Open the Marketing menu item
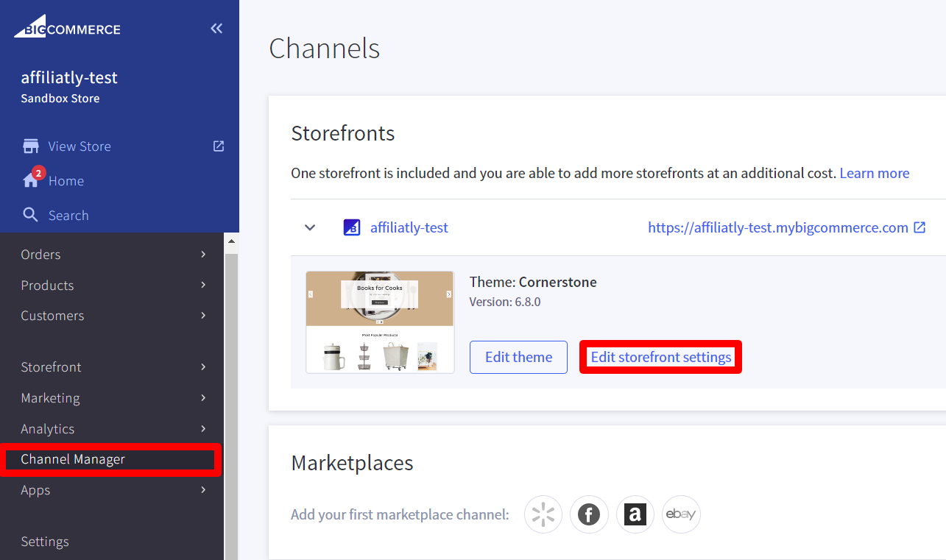The width and height of the screenshot is (946, 560). coord(112,398)
